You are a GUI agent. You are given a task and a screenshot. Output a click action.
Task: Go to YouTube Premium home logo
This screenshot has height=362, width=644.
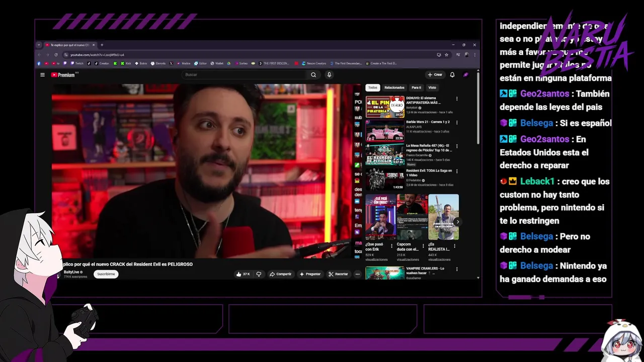point(63,75)
